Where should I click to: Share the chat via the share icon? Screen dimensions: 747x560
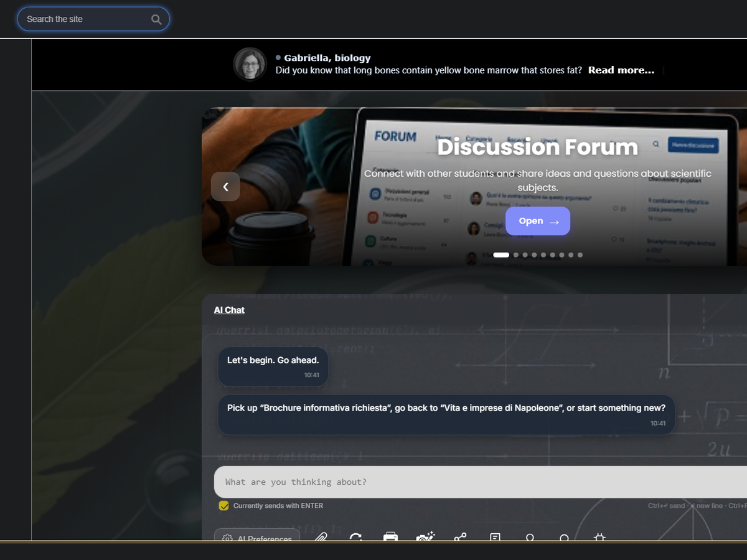point(460,537)
